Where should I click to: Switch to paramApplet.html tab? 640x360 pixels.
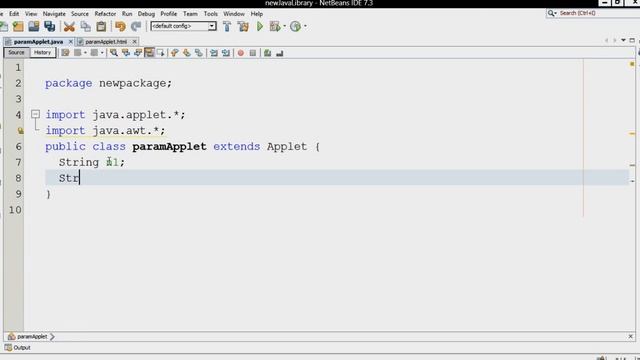[x=106, y=42]
